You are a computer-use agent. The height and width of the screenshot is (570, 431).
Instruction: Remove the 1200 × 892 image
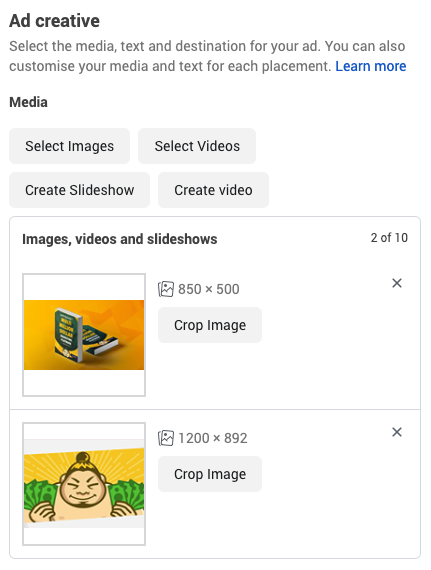coord(397,432)
